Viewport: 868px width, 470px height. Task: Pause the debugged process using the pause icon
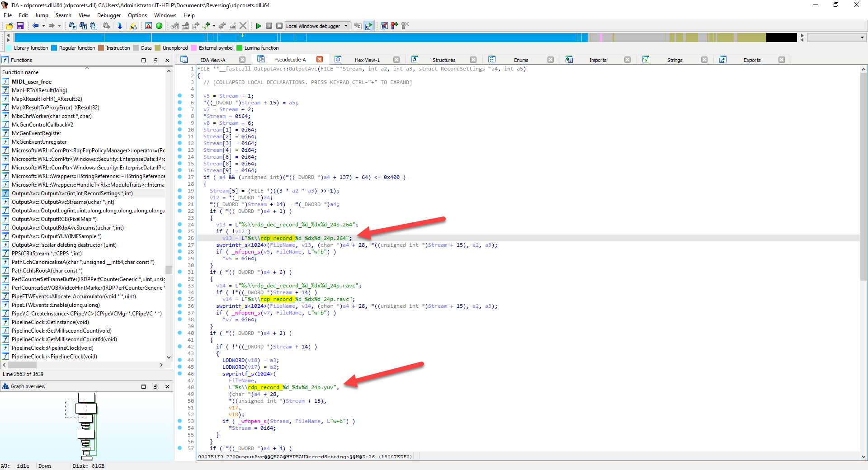coord(269,26)
